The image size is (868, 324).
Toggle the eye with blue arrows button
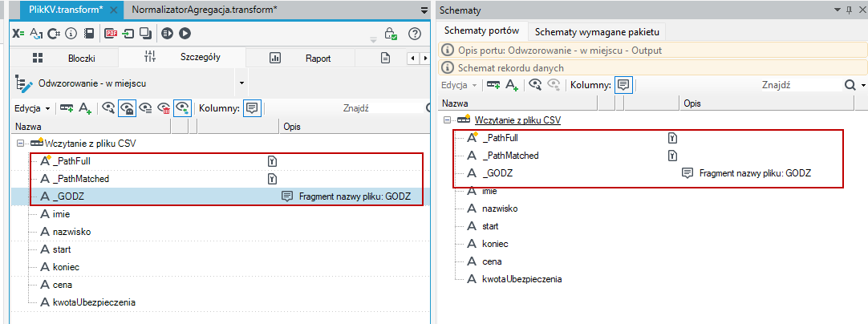coord(182,108)
